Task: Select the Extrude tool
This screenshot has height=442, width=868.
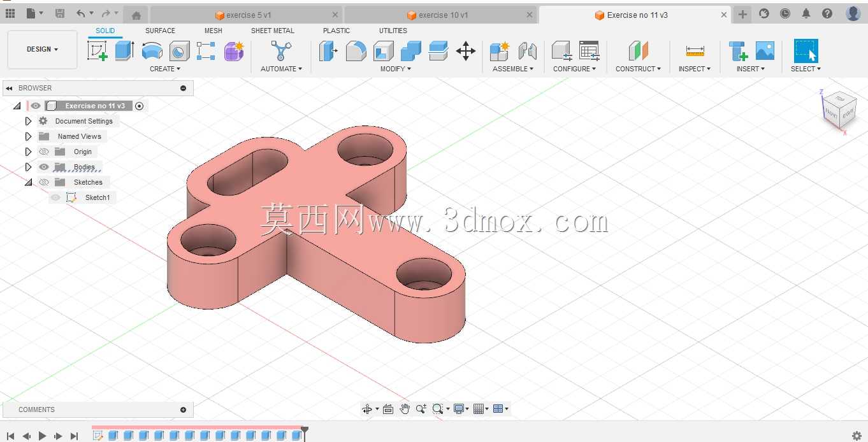Action: click(x=124, y=51)
